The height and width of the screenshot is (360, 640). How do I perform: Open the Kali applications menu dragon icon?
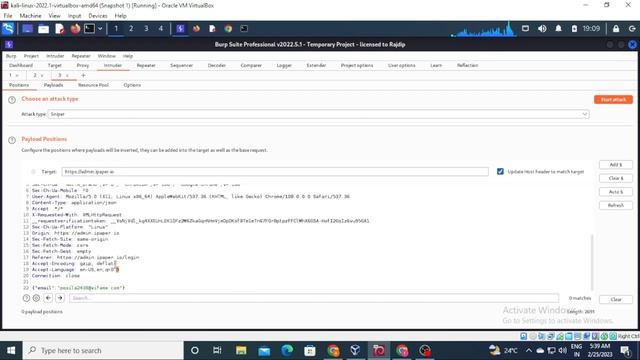8,29
